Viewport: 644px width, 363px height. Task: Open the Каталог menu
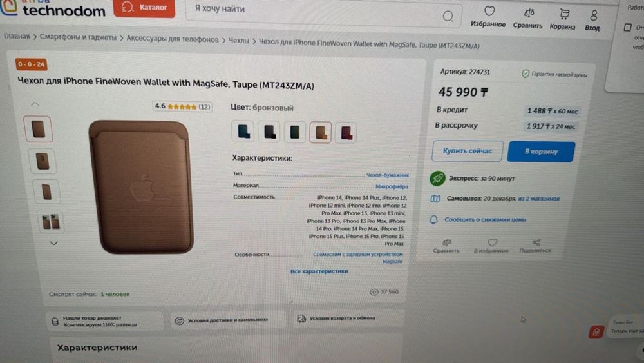(144, 8)
